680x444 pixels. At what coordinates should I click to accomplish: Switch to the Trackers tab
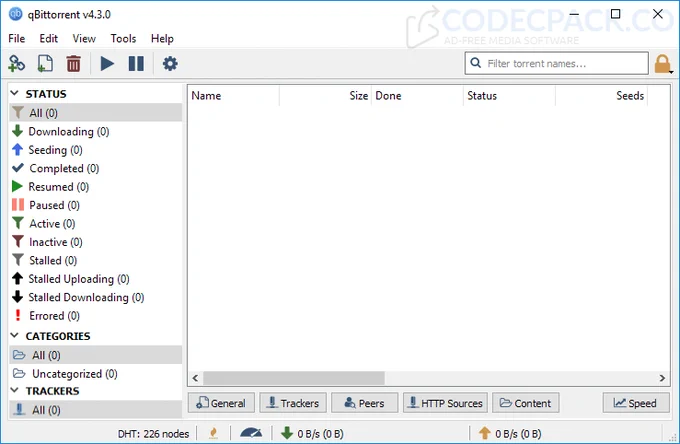[293, 403]
